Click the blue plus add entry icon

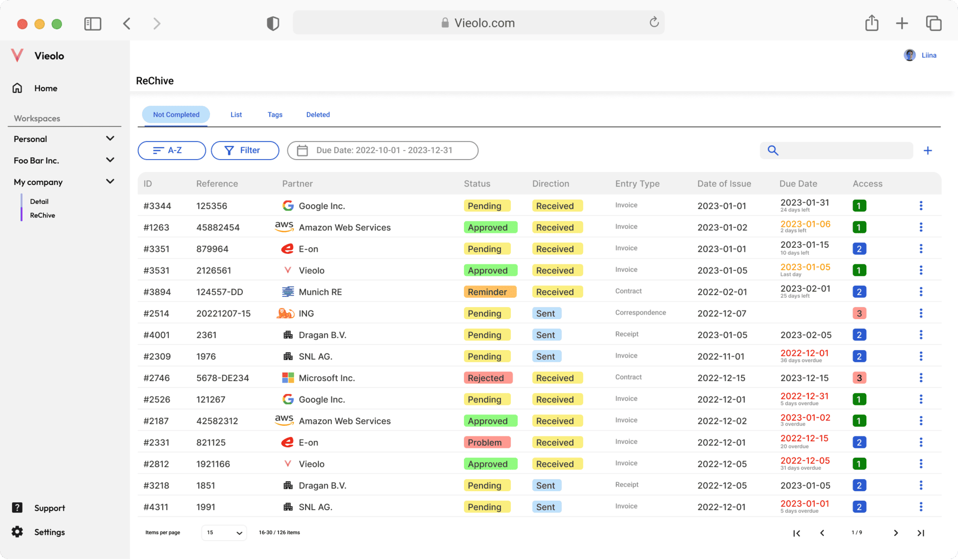click(x=928, y=151)
